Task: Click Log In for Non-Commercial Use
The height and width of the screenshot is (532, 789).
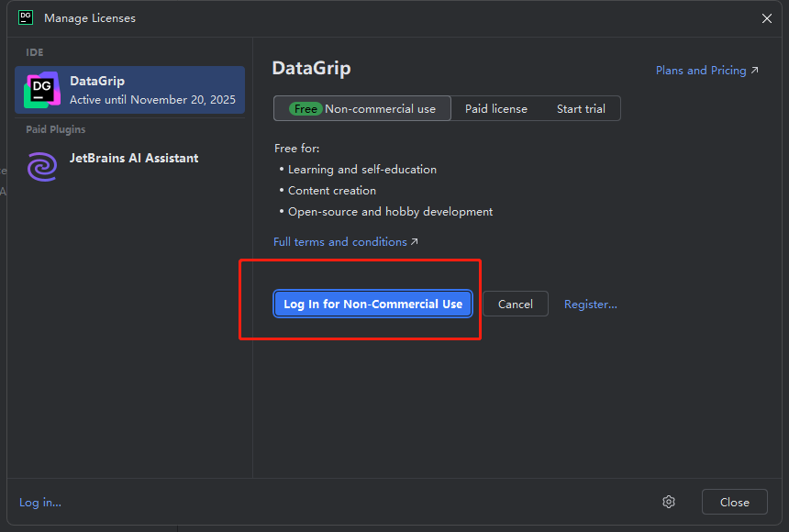Action: click(372, 304)
